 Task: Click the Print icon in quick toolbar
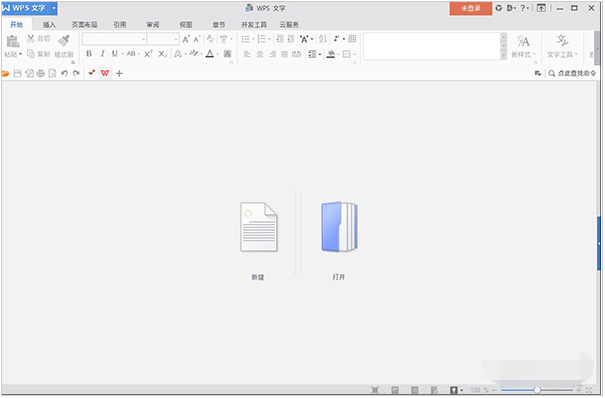(41, 73)
